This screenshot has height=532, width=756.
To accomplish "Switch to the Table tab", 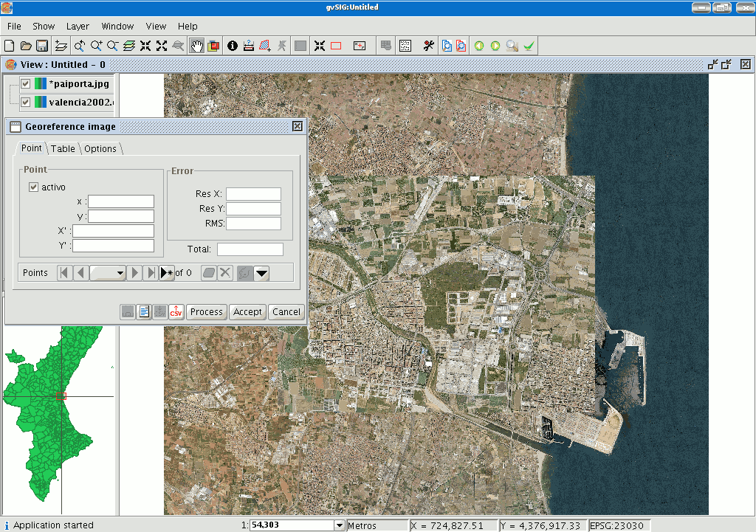I will pyautogui.click(x=63, y=148).
